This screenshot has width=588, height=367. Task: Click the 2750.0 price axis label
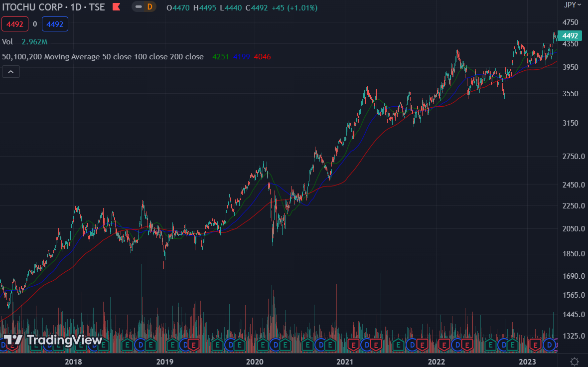pos(574,156)
